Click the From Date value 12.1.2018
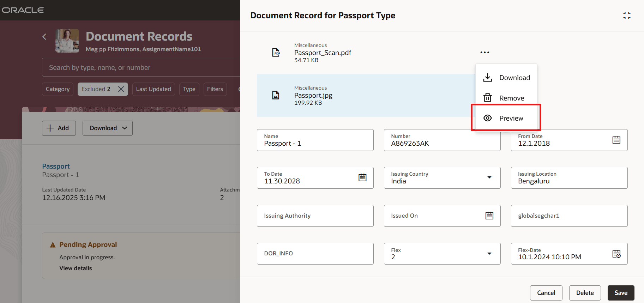Viewport: 644px width, 303px height. (534, 143)
